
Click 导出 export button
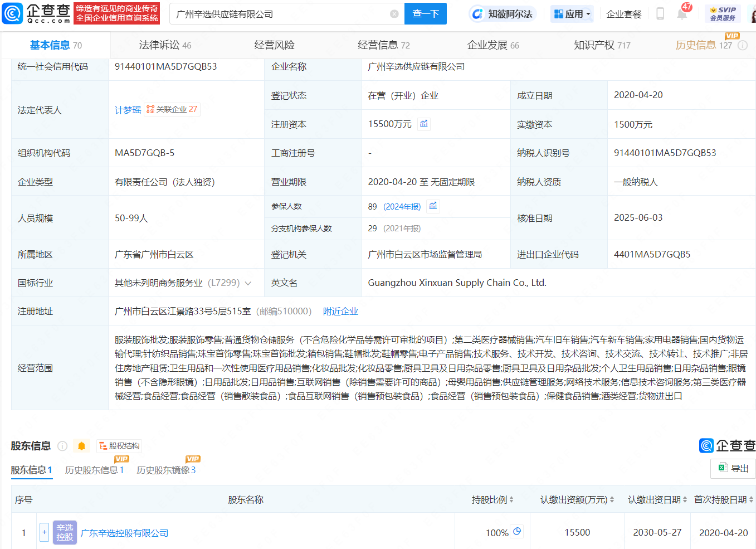[733, 468]
